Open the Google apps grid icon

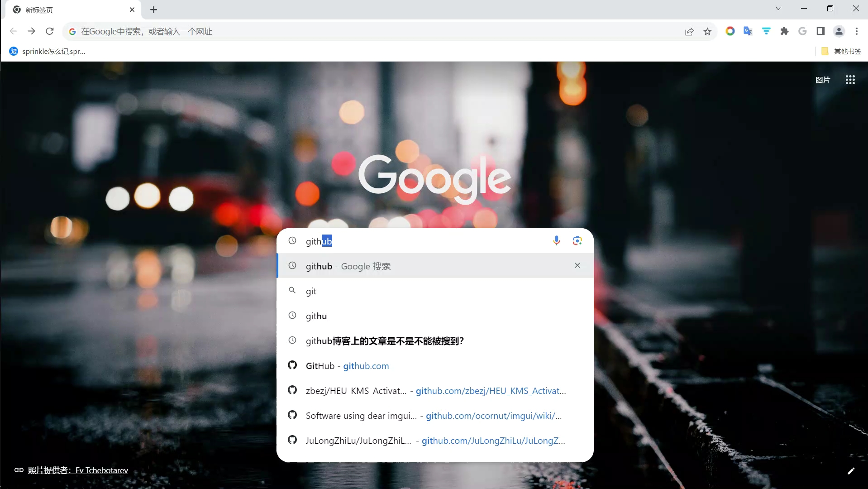tap(850, 80)
